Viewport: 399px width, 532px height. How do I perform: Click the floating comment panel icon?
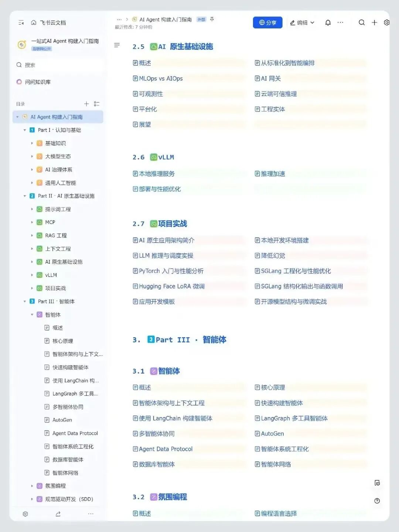click(377, 483)
